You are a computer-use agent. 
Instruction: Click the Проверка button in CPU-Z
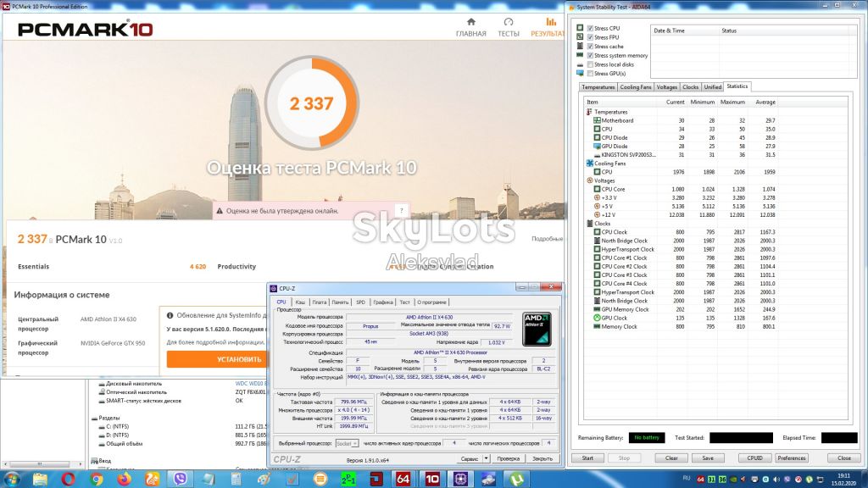(509, 458)
